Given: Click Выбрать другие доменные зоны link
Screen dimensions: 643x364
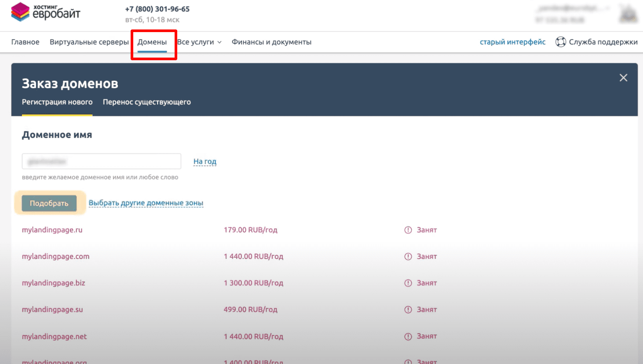Looking at the screenshot, I should pyautogui.click(x=146, y=203).
